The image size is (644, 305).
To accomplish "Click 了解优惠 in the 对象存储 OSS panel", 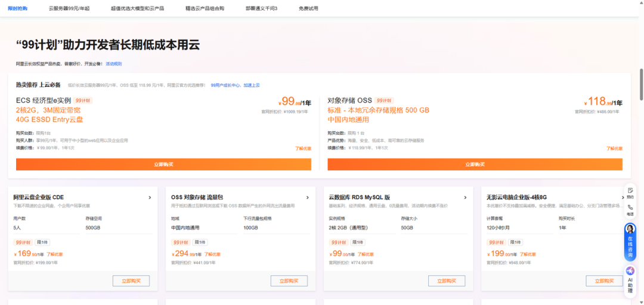I will pyautogui.click(x=614, y=148).
